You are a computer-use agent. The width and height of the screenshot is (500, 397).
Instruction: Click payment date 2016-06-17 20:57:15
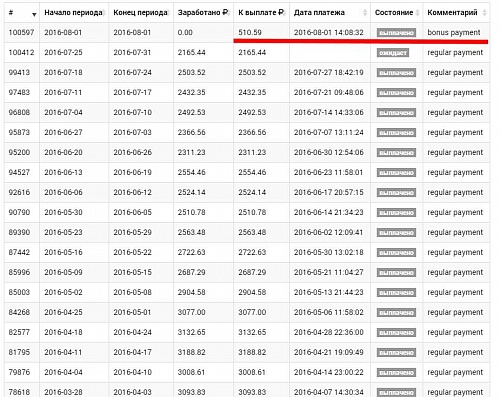[x=328, y=192]
